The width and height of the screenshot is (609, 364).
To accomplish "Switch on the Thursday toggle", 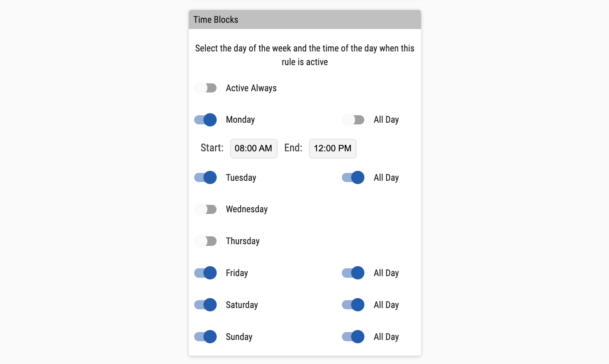I will [x=205, y=241].
